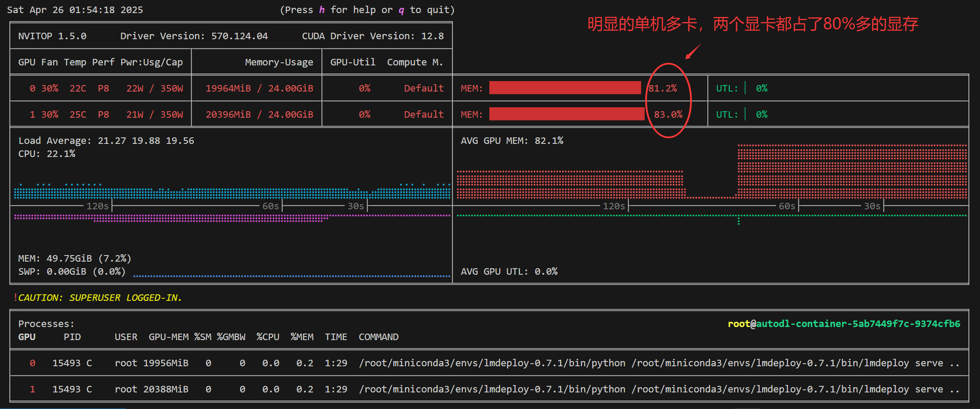Click the CAUTION: SUPERUSER LOGGED-IN warning

(100, 297)
